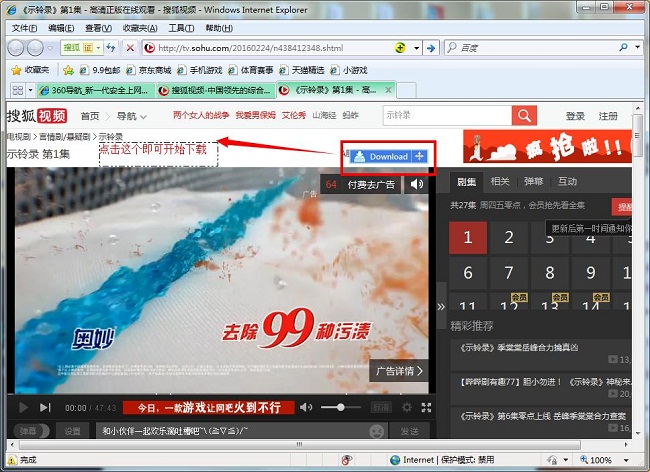Add page to favorites bar star icon
The width and height of the screenshot is (650, 472).
[x=68, y=70]
